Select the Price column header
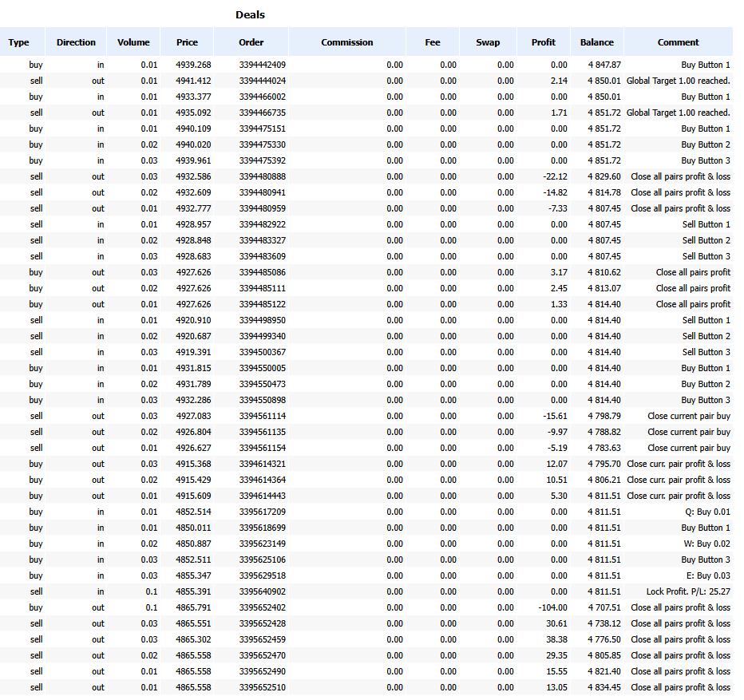744x700 pixels. [x=187, y=42]
